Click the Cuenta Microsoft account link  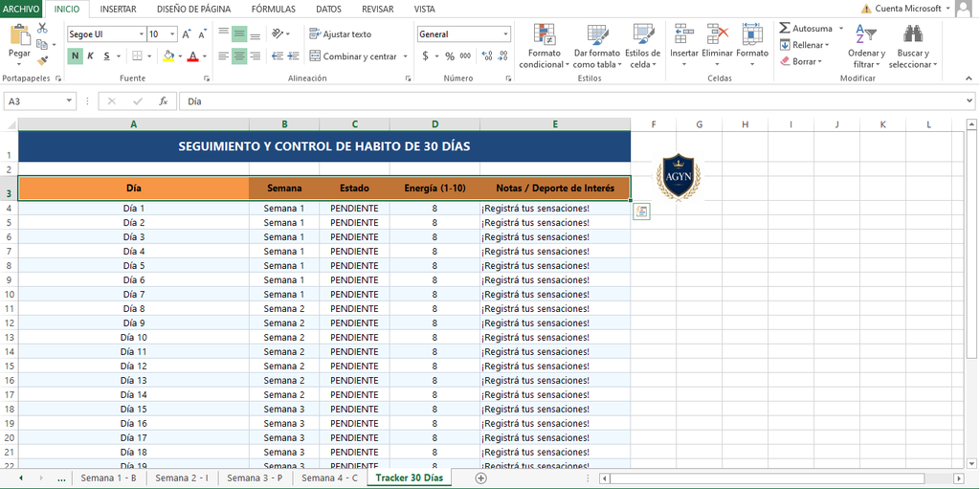pos(907,9)
